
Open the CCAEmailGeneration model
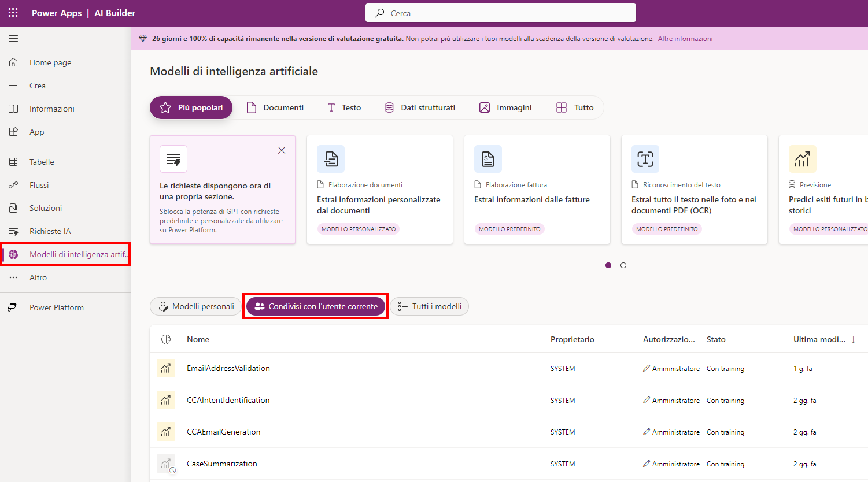[x=224, y=432]
